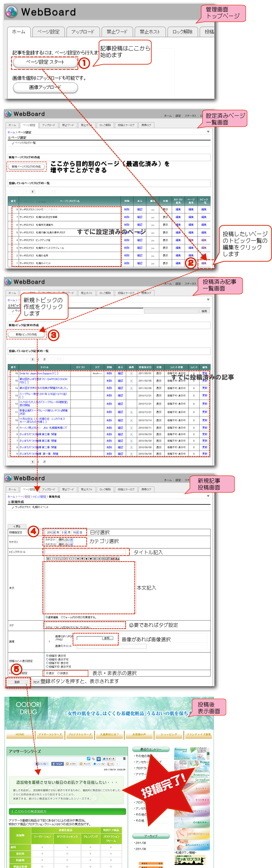Select the Underline U icon in the editor toolbar

click(x=61, y=558)
